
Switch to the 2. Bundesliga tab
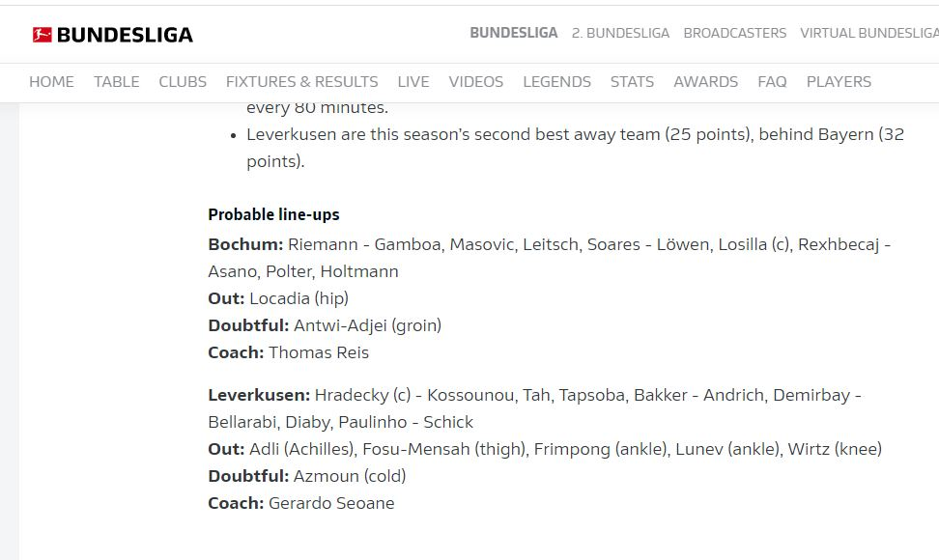click(620, 33)
